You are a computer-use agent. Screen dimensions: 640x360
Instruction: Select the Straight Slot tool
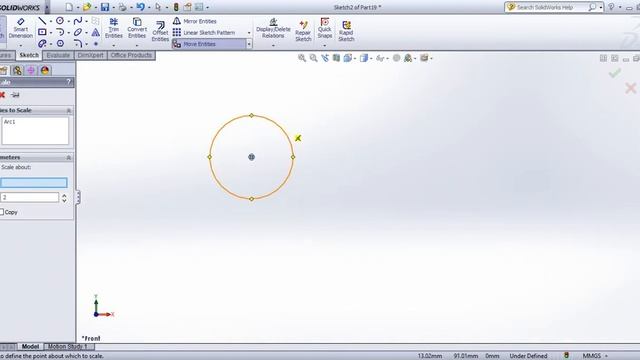pos(42,43)
